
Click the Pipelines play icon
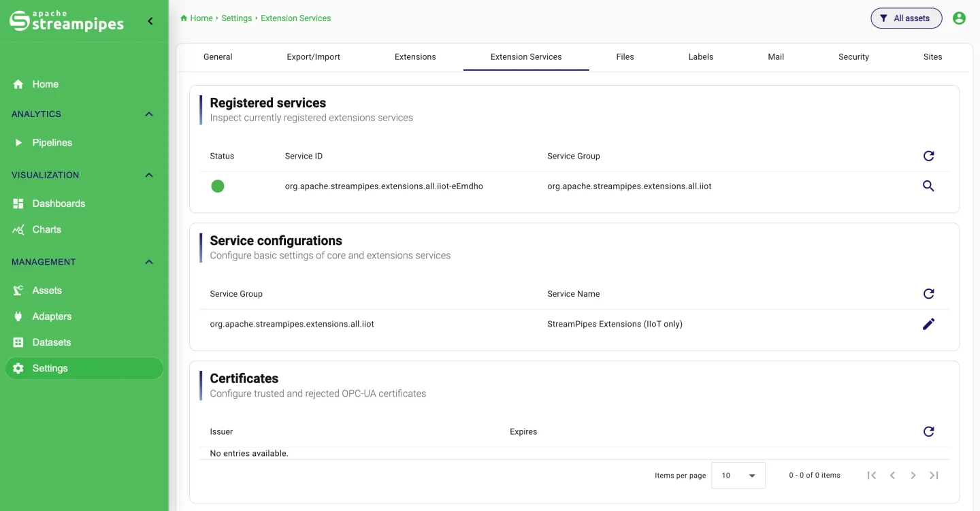[18, 143]
